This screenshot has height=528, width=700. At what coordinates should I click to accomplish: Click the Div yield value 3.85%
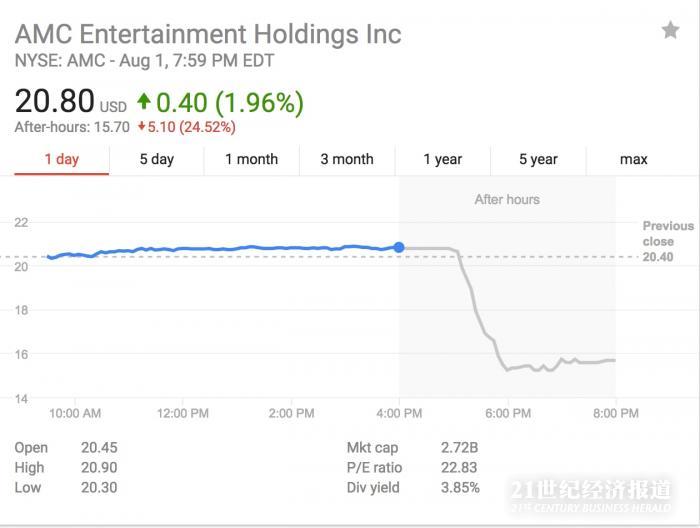coord(460,488)
